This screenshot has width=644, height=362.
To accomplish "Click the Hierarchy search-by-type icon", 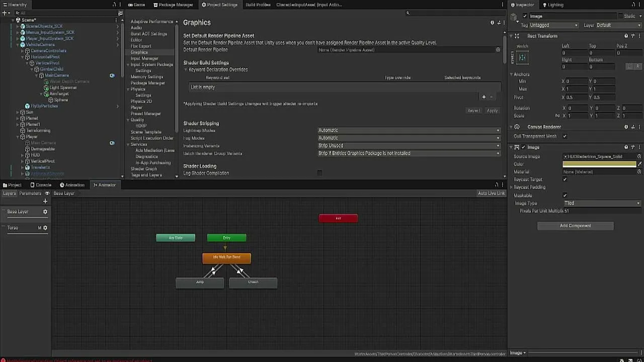I will pos(120,13).
